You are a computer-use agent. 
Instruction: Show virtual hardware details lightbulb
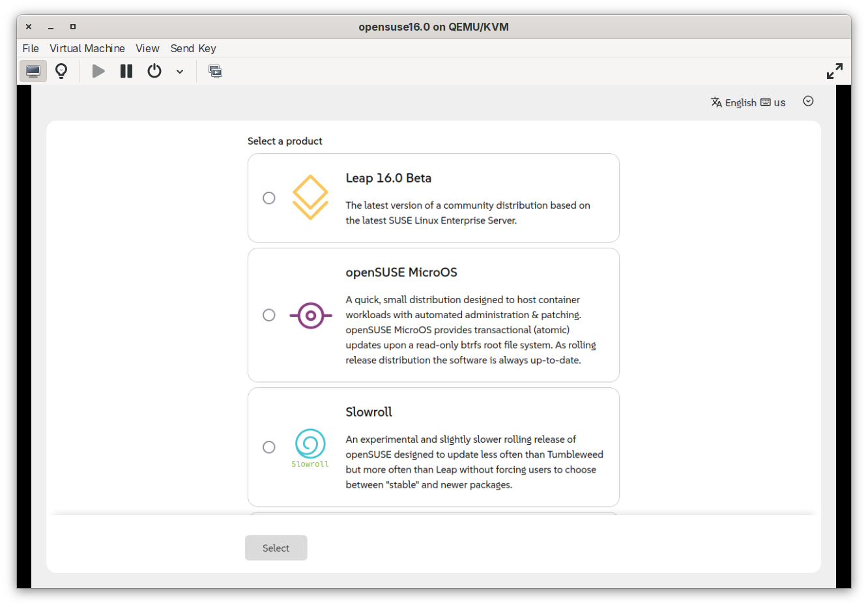(61, 71)
